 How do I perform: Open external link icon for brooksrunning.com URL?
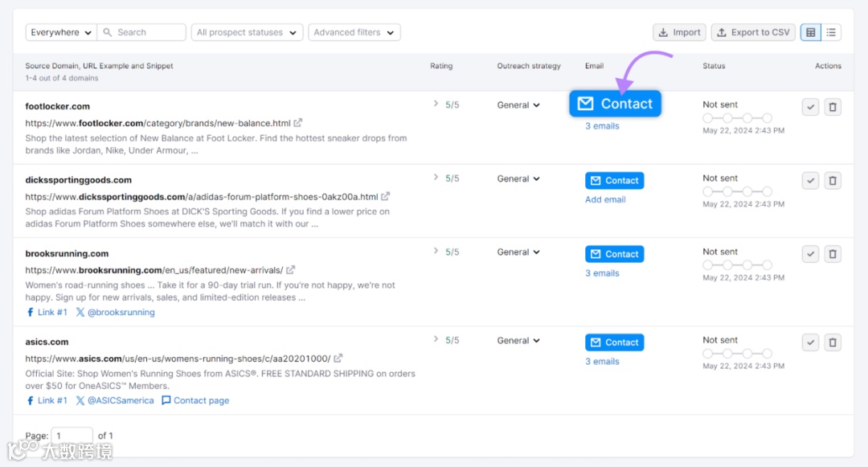pos(291,270)
